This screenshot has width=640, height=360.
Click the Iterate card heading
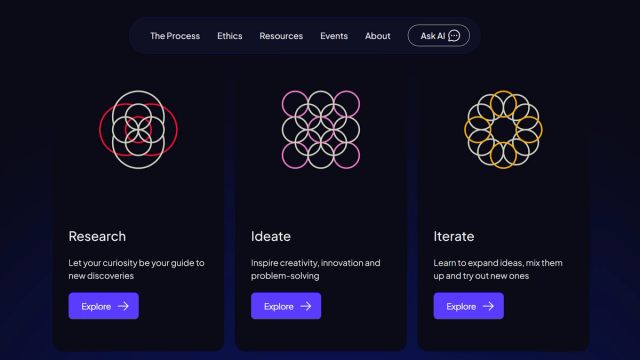click(x=454, y=236)
